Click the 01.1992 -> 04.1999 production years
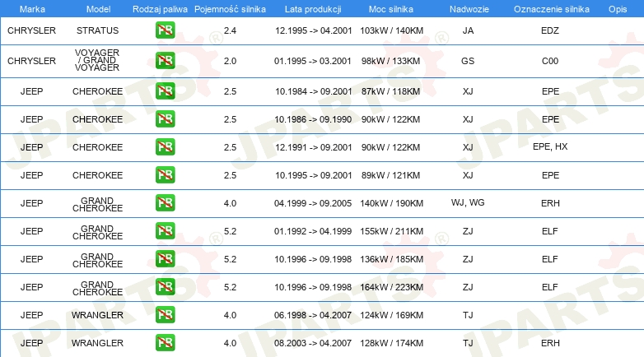644x357 pixels. tap(313, 231)
